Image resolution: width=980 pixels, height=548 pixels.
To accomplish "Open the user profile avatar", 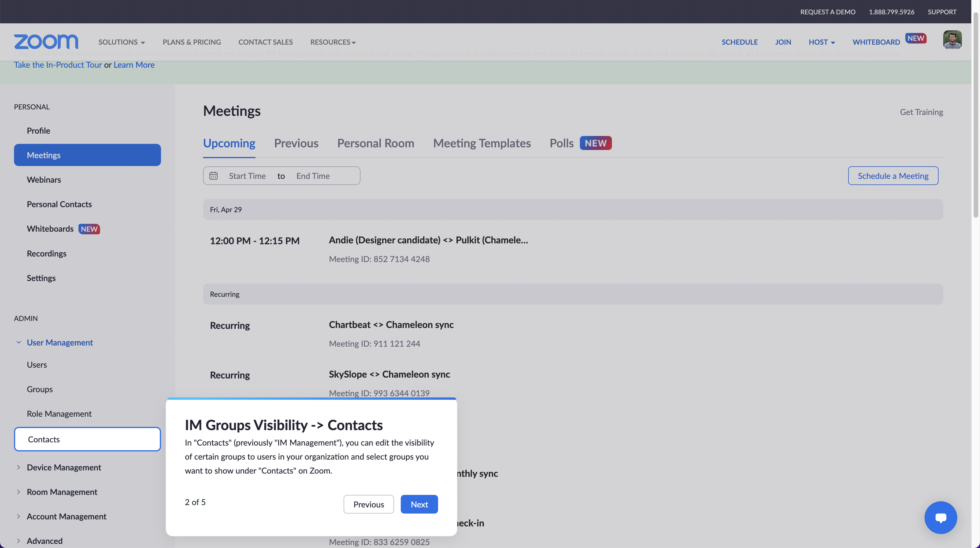I will pos(952,40).
